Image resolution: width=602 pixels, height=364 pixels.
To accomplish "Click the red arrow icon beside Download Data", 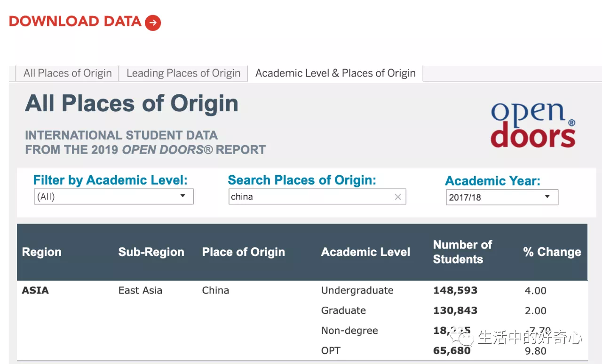I will 153,23.
